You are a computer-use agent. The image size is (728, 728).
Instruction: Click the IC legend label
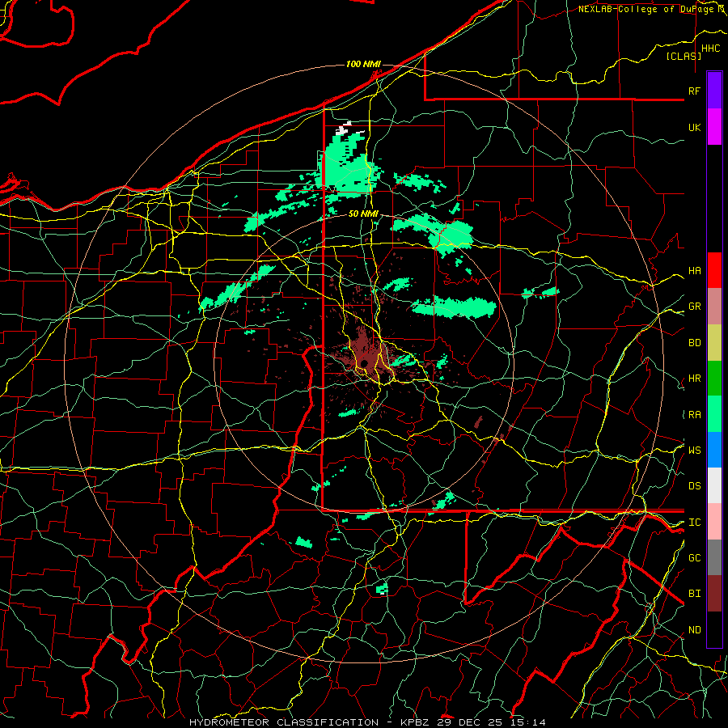click(694, 523)
